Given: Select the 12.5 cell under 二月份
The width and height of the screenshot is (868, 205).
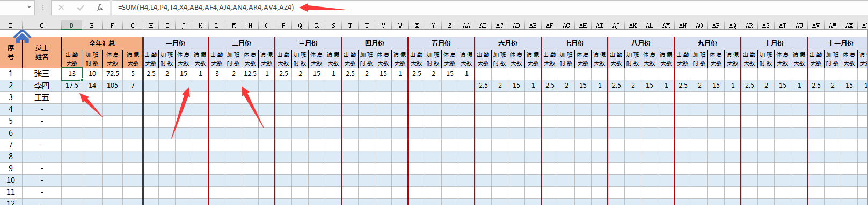Looking at the screenshot, I should (250, 74).
